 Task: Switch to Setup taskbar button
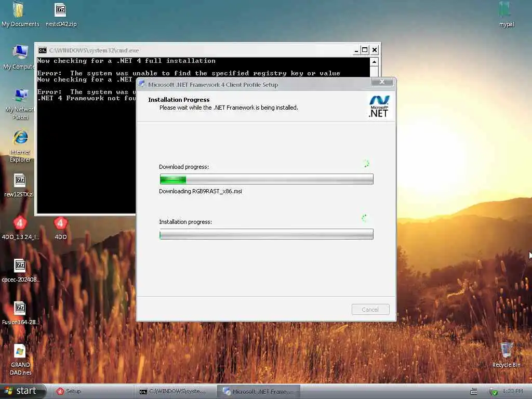tap(91, 391)
